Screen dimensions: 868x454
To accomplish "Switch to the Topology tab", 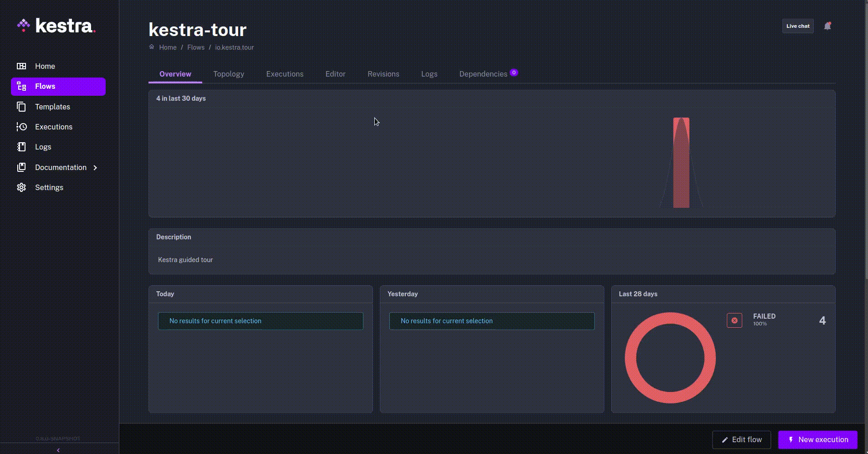I will coord(229,74).
